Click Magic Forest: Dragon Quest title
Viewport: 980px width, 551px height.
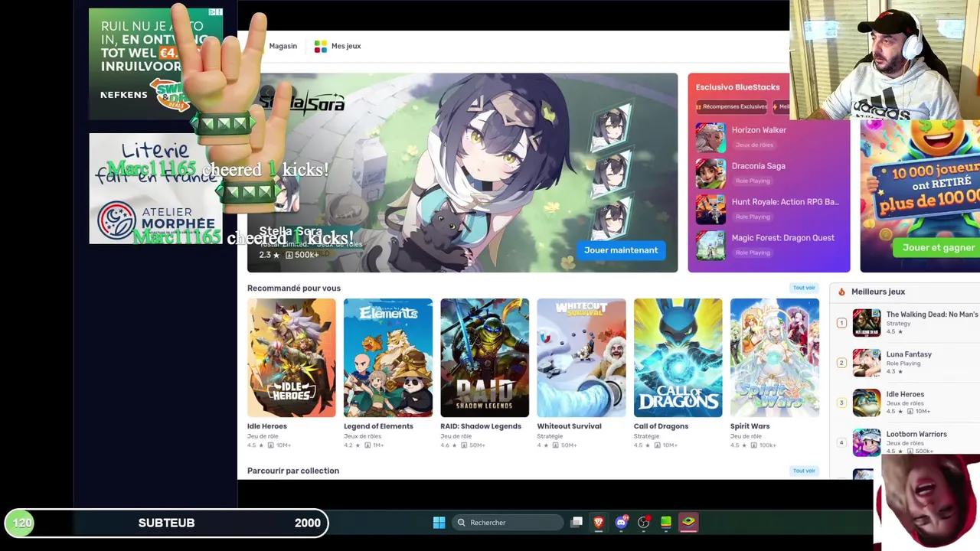pos(782,238)
